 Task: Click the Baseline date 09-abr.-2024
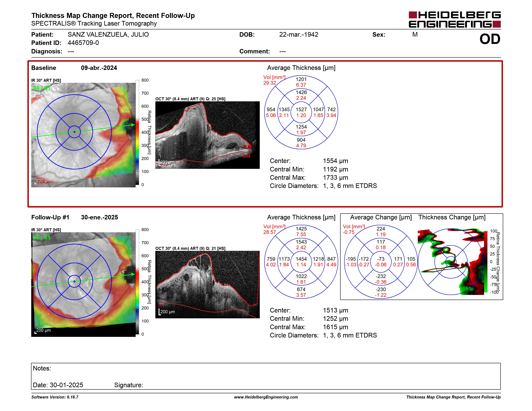click(x=99, y=68)
